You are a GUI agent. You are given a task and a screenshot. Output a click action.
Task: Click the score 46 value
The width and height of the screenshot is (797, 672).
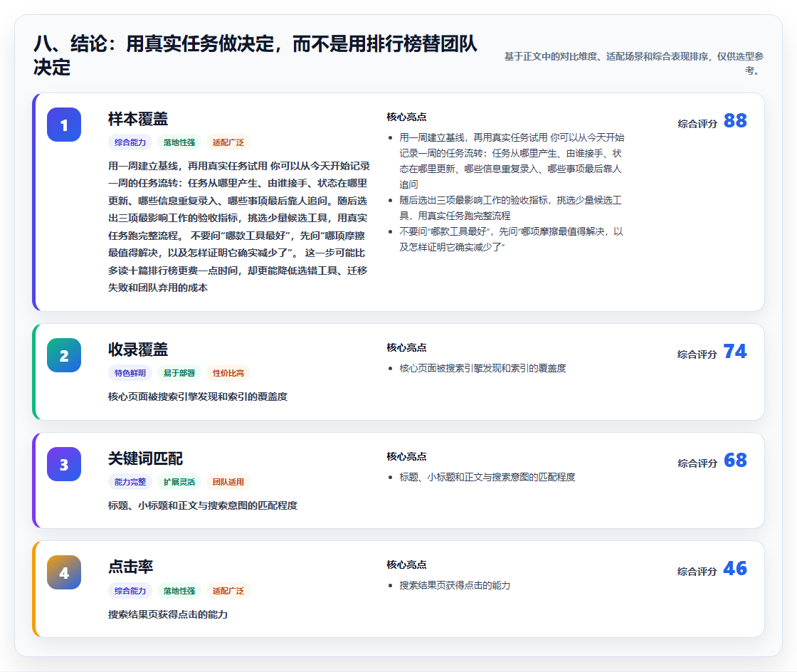pos(735,569)
